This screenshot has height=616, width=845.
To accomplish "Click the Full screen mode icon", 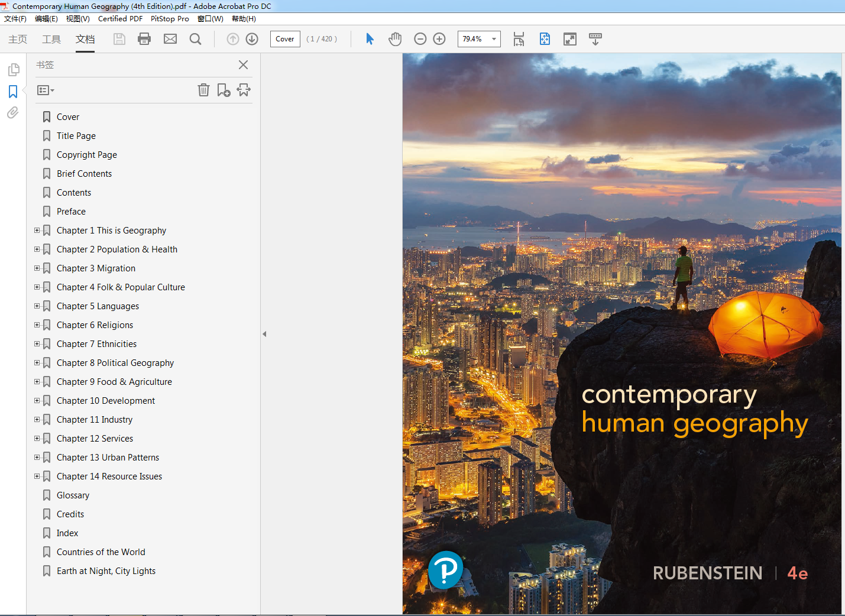I will pos(570,39).
